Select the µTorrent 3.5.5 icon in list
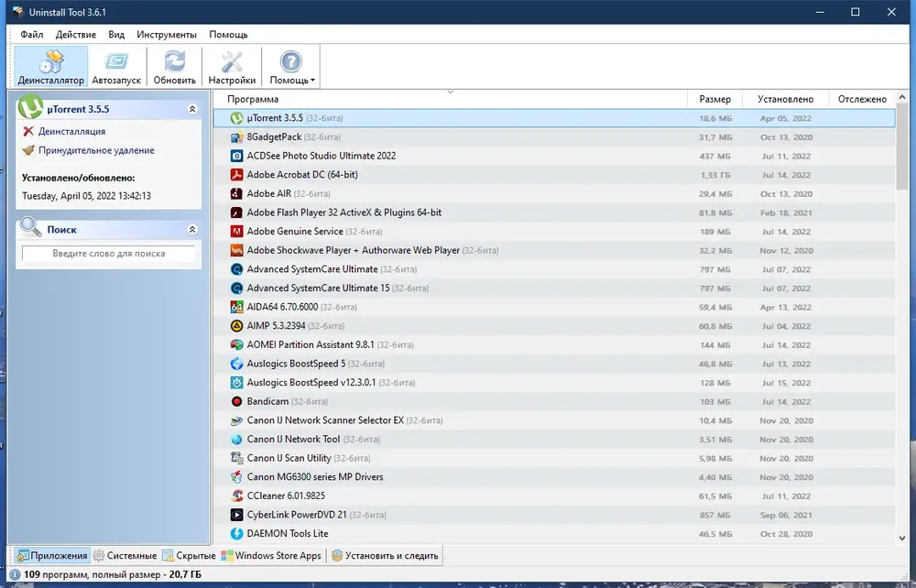 tap(236, 118)
